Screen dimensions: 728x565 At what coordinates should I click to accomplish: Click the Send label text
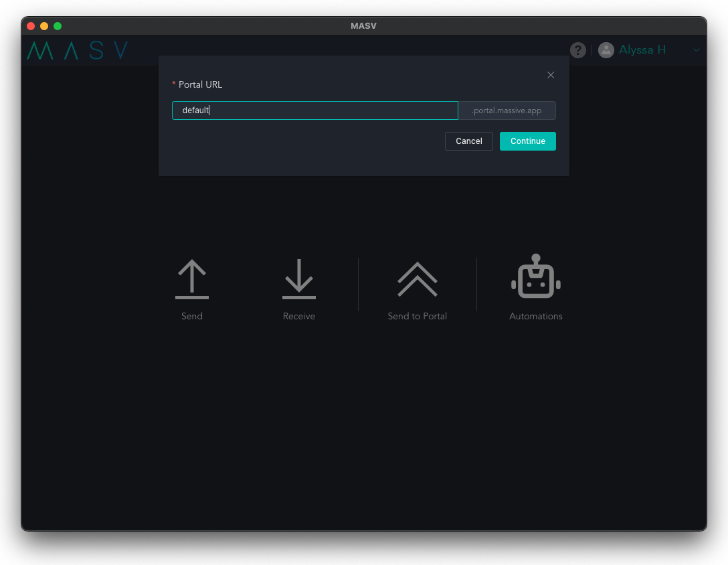pos(192,317)
